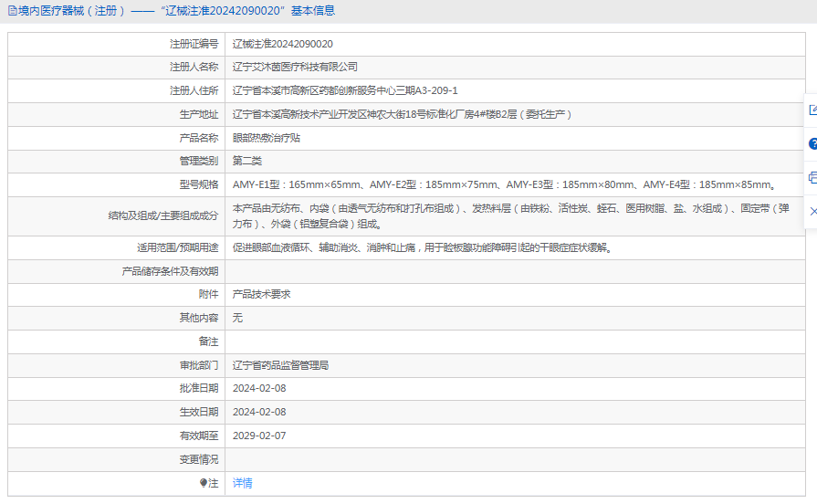Click the 结构及组成 row label
Screen dimensions: 817x504
click(162, 215)
